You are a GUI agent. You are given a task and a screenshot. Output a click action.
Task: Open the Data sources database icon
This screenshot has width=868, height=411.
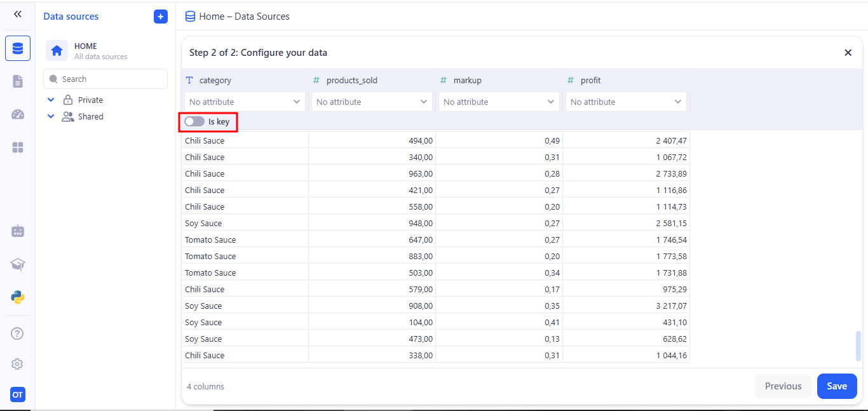(18, 48)
